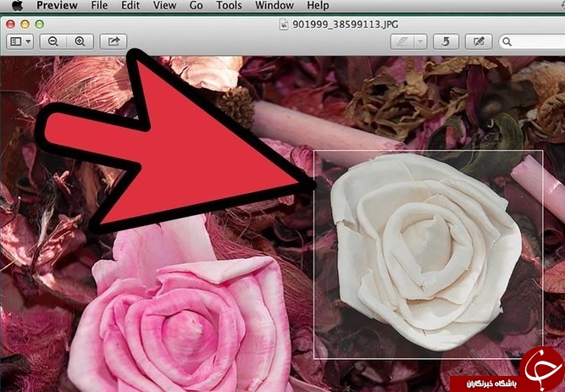The height and width of the screenshot is (392, 565).
Task: Click inside the toolbar search field
Action: tap(532, 41)
